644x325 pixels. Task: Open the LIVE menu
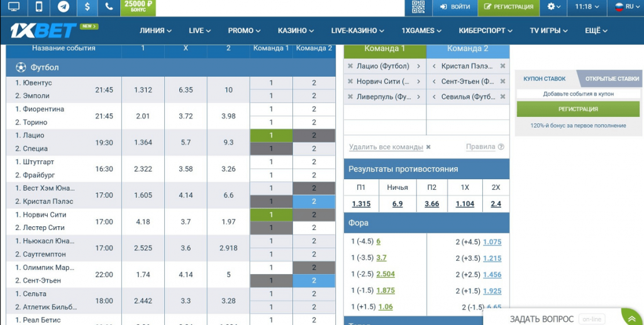coord(199,30)
